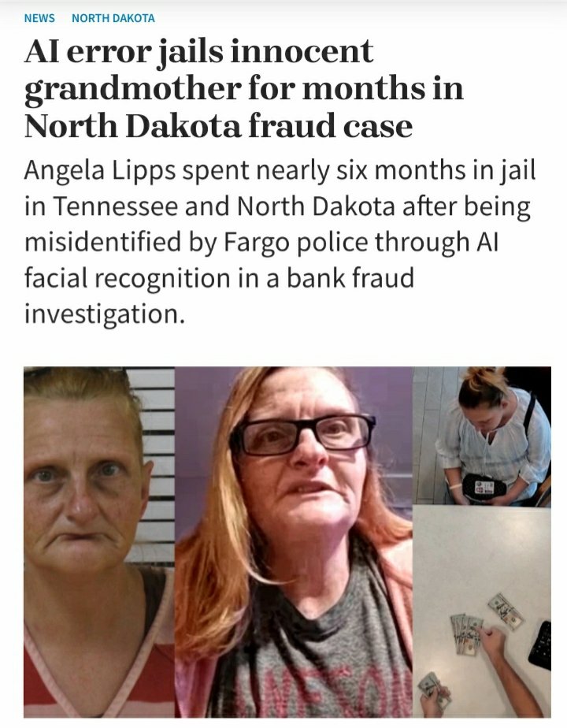The height and width of the screenshot is (728, 567).
Task: Click the height chart stripes behind mugshot
Action: (x=155, y=464)
